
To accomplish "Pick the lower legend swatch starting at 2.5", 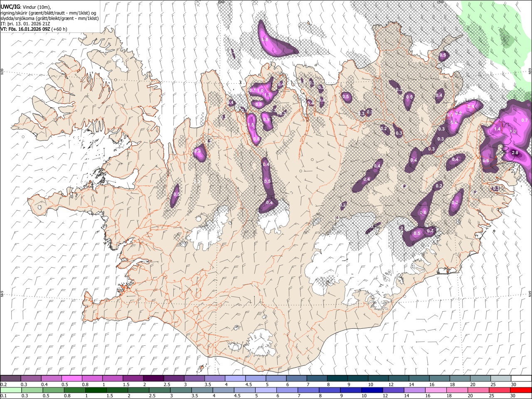I will pos(160,390).
